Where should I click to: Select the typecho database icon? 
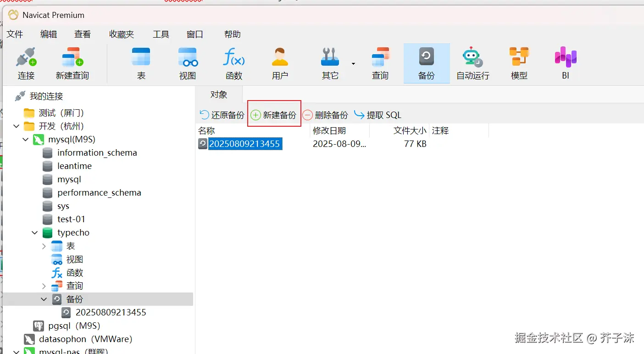point(48,233)
